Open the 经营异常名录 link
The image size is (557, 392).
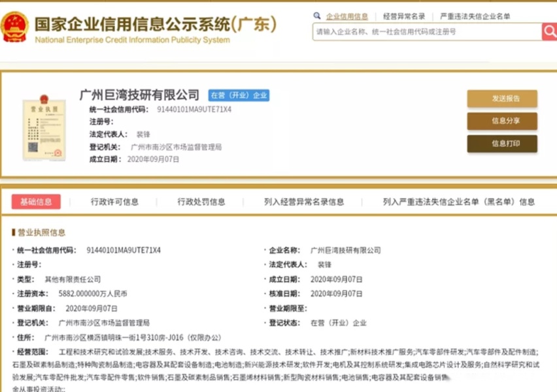pos(404,16)
